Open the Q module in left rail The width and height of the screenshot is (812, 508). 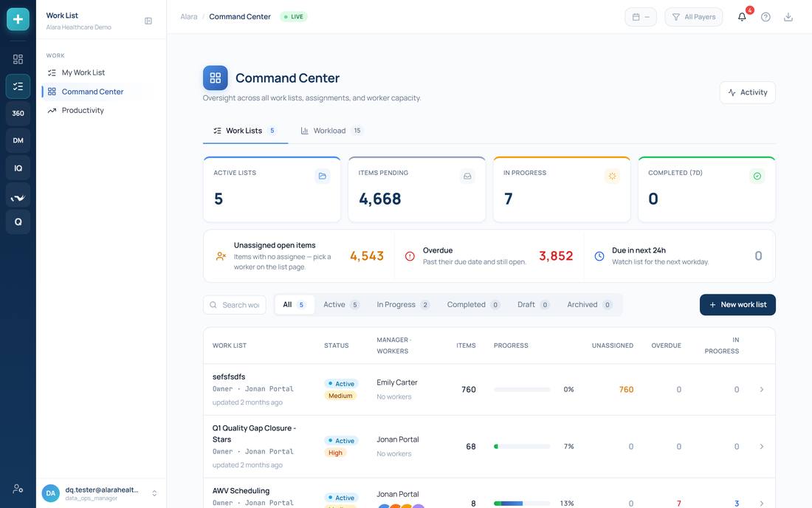pos(18,222)
